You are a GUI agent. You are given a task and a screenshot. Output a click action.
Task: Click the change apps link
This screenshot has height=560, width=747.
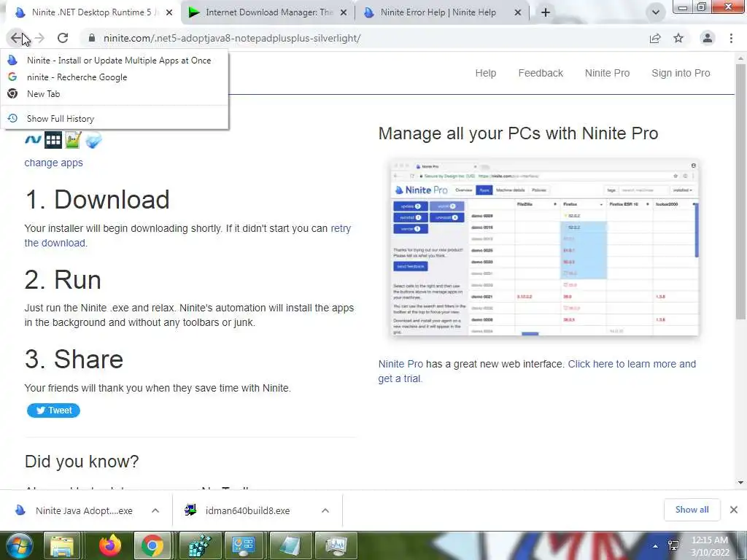point(53,163)
